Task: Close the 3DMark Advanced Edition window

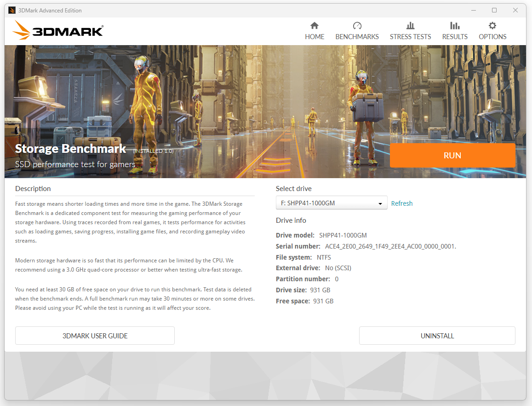Action: (515, 10)
